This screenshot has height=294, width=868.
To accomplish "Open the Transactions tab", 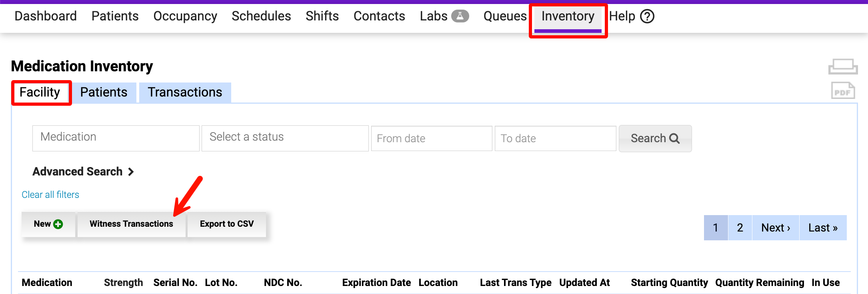I will click(x=185, y=93).
